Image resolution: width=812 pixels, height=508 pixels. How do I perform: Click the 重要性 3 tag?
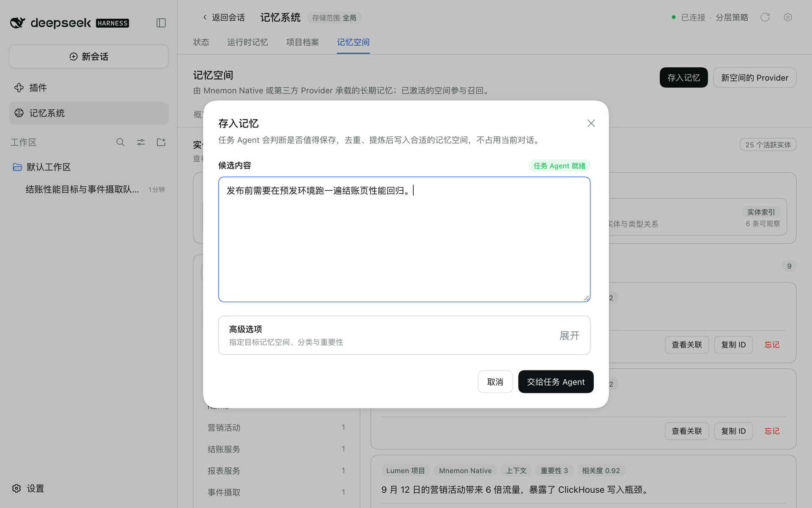[x=554, y=470]
